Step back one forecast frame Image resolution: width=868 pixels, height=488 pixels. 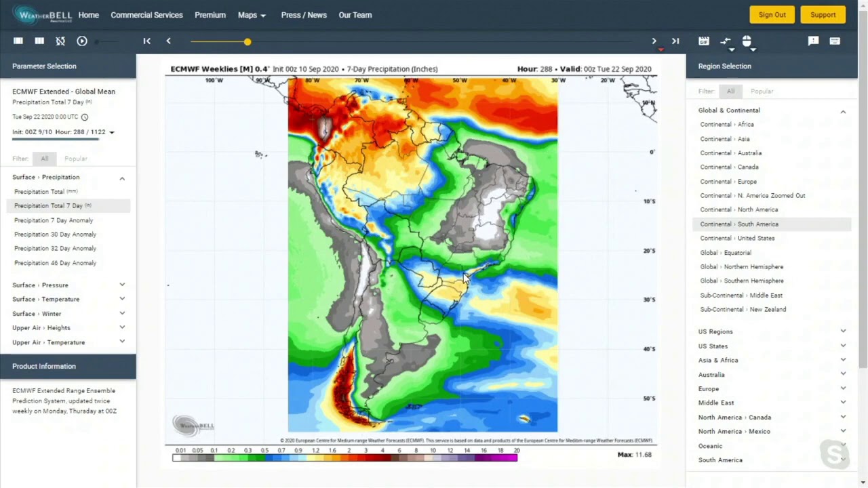coord(168,41)
